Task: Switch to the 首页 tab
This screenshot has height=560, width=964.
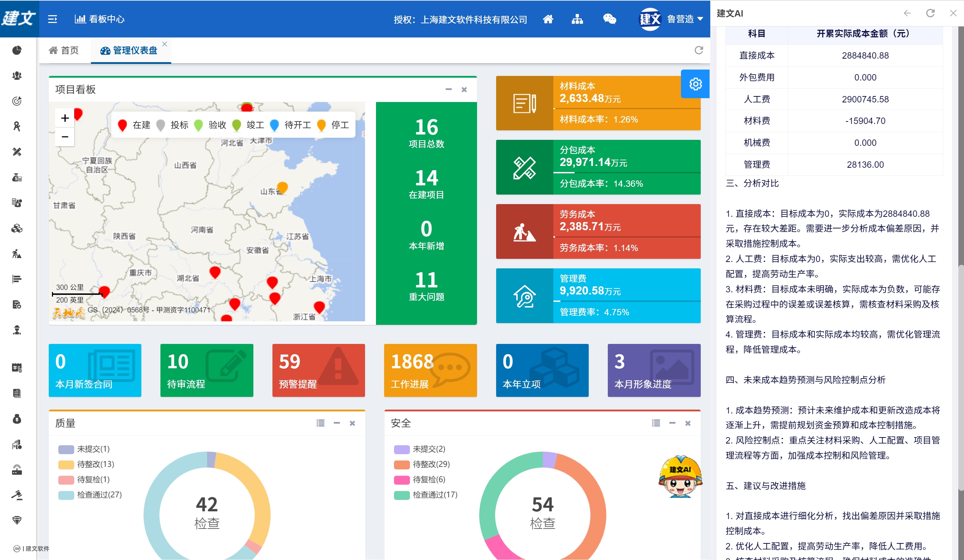Action: point(64,50)
